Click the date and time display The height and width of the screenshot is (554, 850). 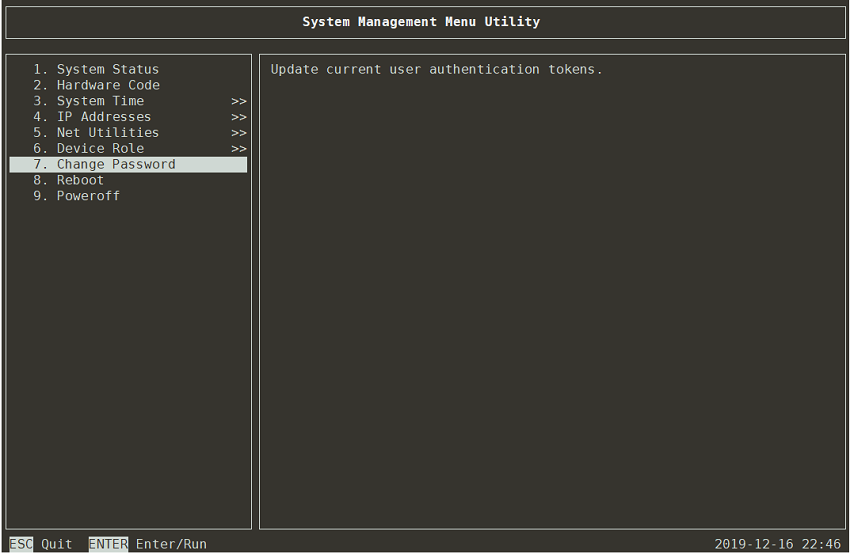coord(777,544)
